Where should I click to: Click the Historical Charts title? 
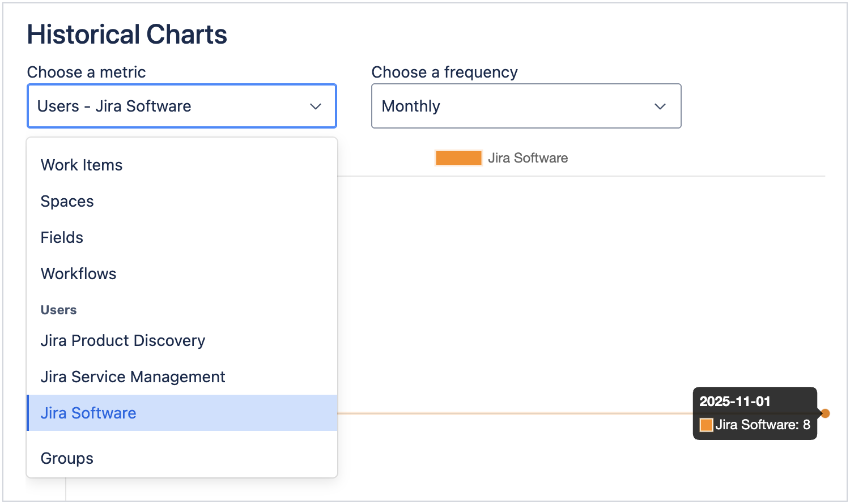coord(127,35)
